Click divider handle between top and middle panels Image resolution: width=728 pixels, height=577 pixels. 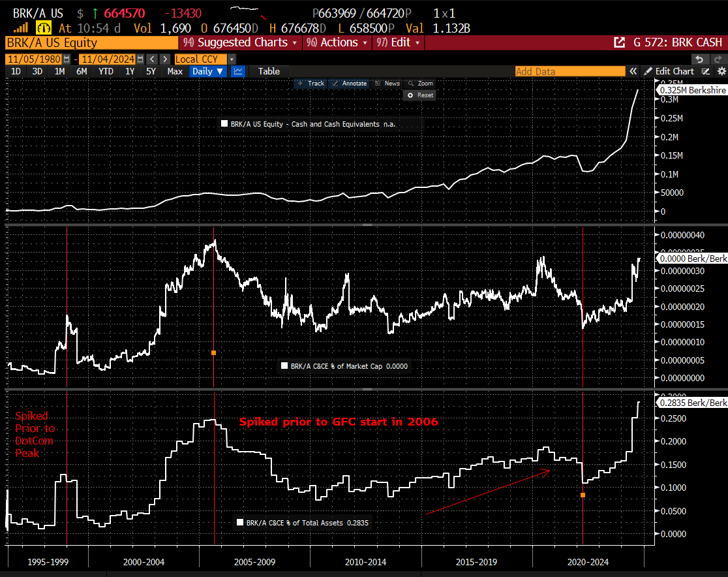tap(367, 225)
